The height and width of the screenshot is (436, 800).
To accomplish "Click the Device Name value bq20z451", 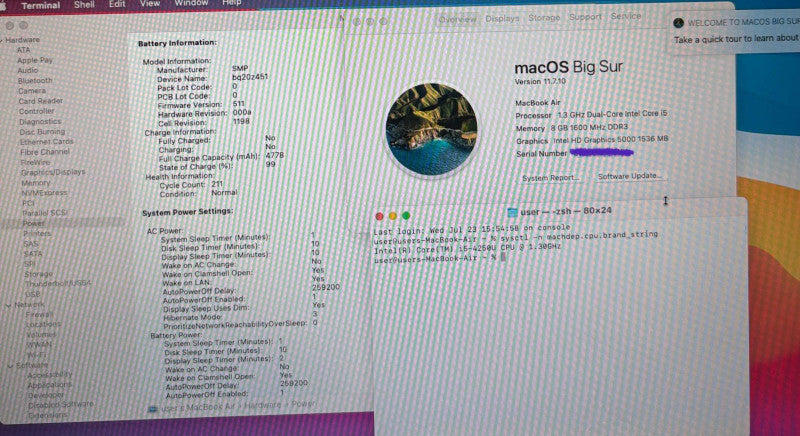I will tap(250, 77).
